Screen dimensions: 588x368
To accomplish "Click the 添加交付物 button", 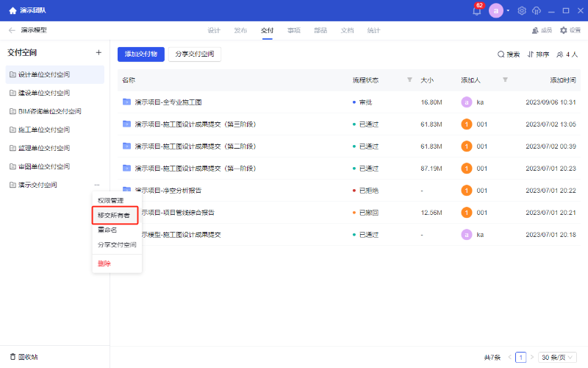I will (141, 54).
